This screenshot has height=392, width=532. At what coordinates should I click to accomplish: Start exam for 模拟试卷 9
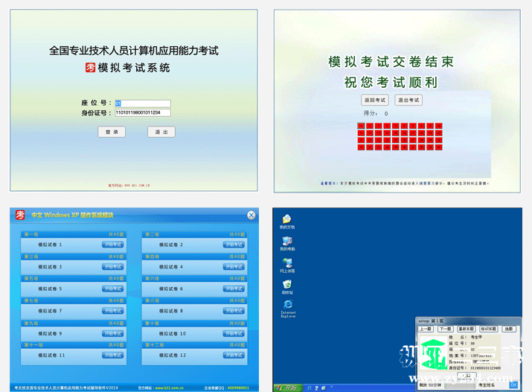click(113, 334)
